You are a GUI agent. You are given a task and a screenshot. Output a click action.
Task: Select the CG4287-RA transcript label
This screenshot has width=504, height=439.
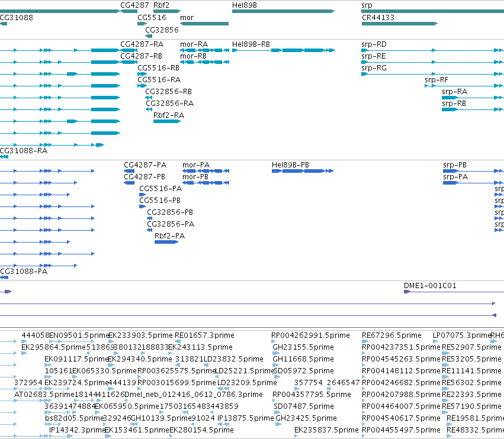pos(142,44)
